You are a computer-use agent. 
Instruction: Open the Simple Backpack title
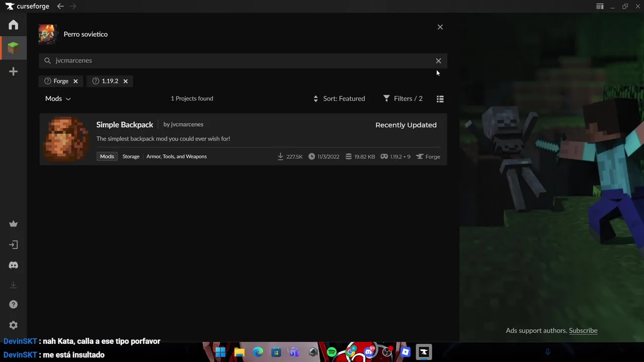[125, 125]
